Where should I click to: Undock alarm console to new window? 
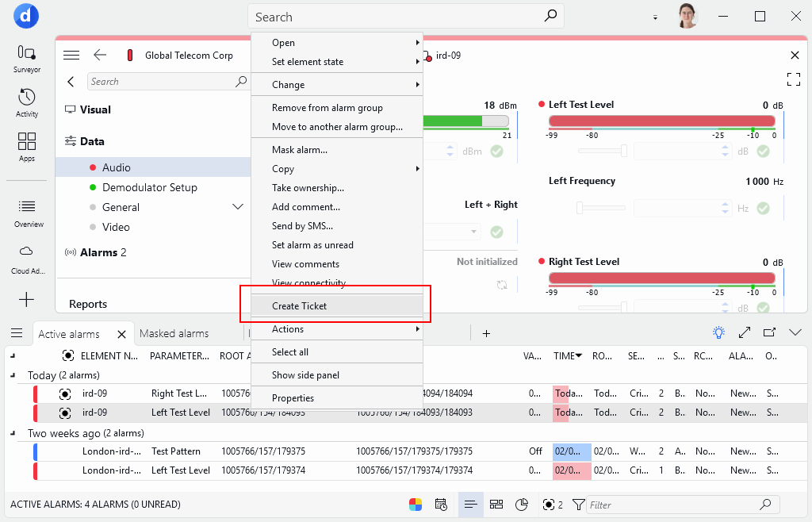point(769,332)
